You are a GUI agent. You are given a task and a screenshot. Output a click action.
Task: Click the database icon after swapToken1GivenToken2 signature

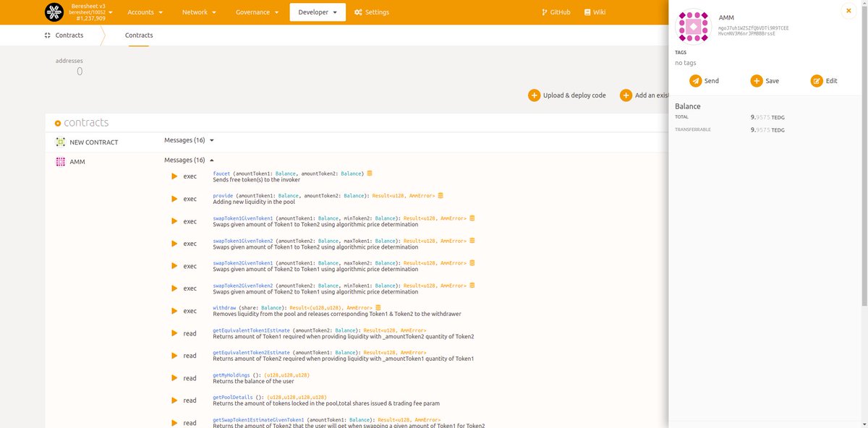tap(472, 241)
